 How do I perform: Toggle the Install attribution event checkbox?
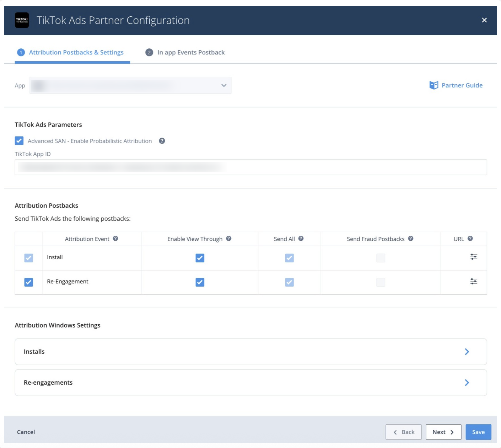coord(29,258)
